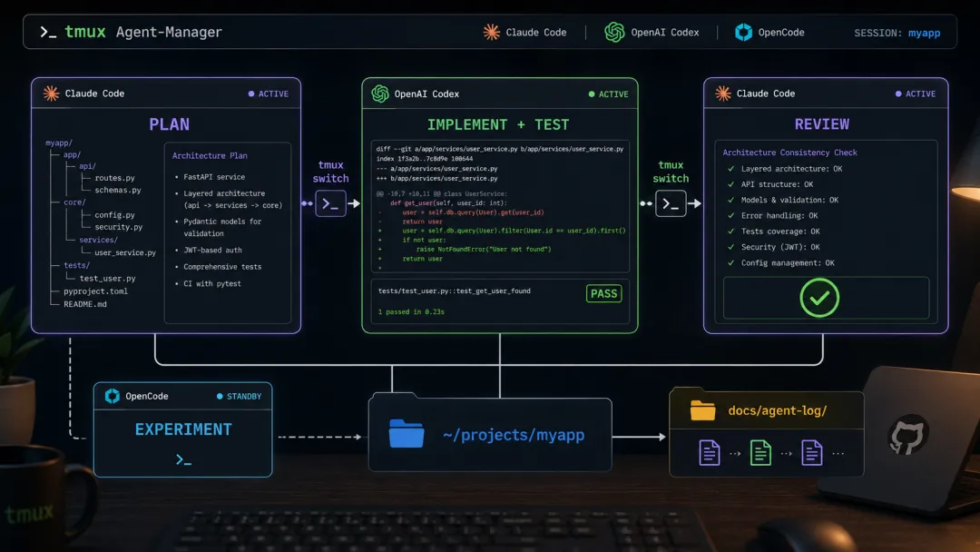This screenshot has width=980, height=552.
Task: Click the PLAN panel ACTIVE status indicator
Action: click(x=269, y=94)
